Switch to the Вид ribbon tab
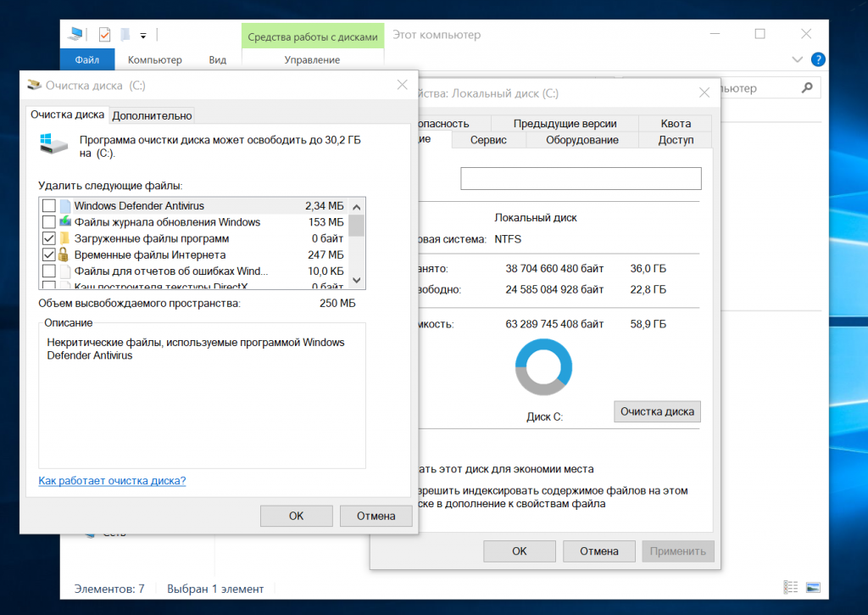Image resolution: width=868 pixels, height=615 pixels. [217, 59]
